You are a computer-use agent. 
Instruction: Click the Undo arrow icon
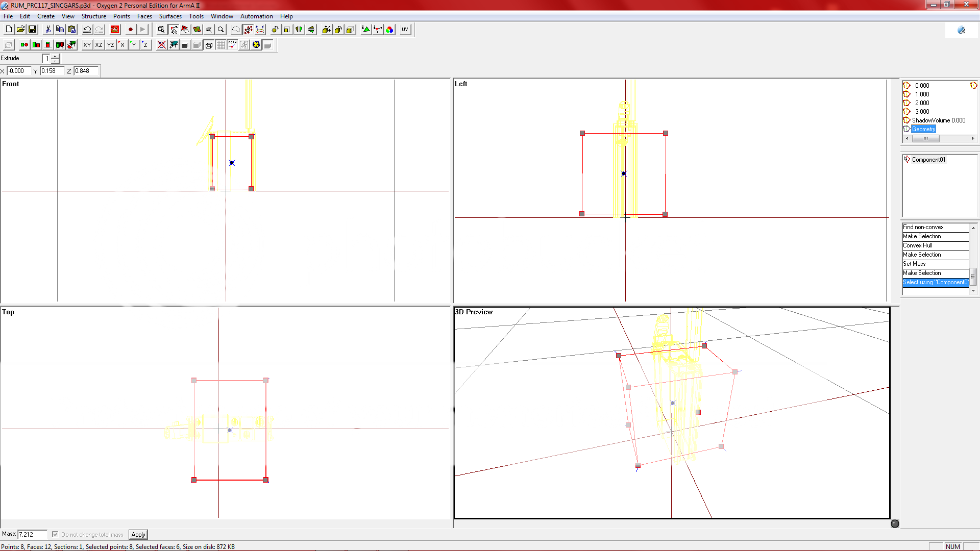click(87, 30)
